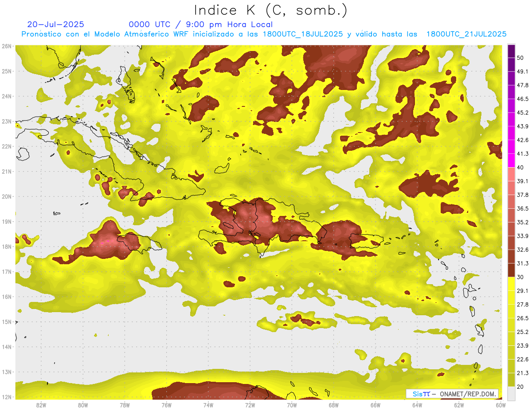Click the '22N' latitude axis label
The width and height of the screenshot is (532, 411).
[x=7, y=146]
